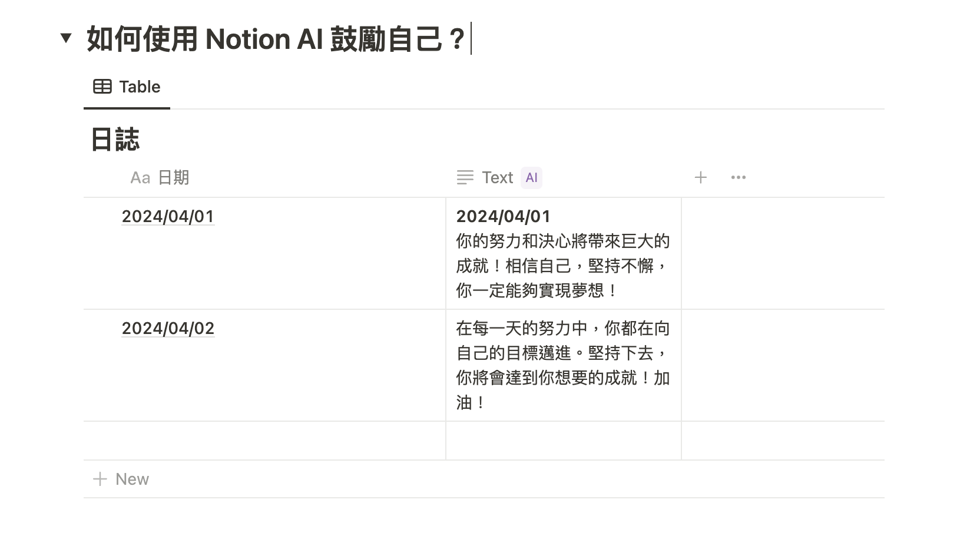The height and width of the screenshot is (549, 980).
Task: Add a new property column
Action: pyautogui.click(x=700, y=177)
